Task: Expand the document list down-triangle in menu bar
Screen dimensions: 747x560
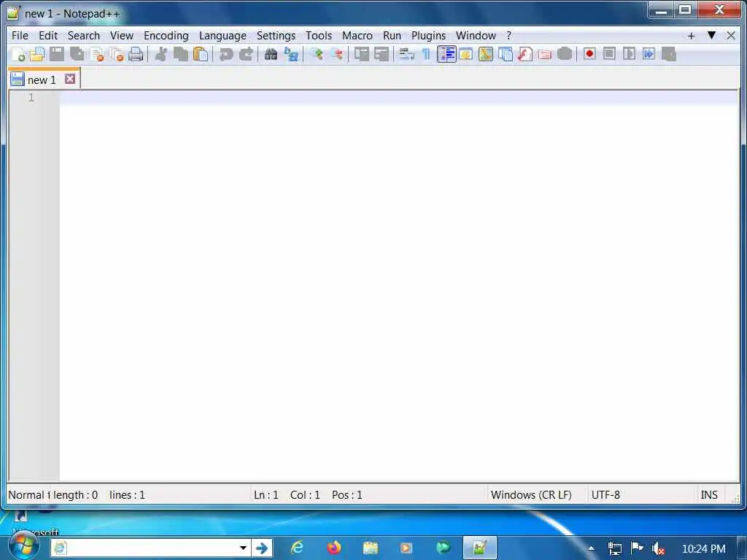Action: (x=711, y=35)
